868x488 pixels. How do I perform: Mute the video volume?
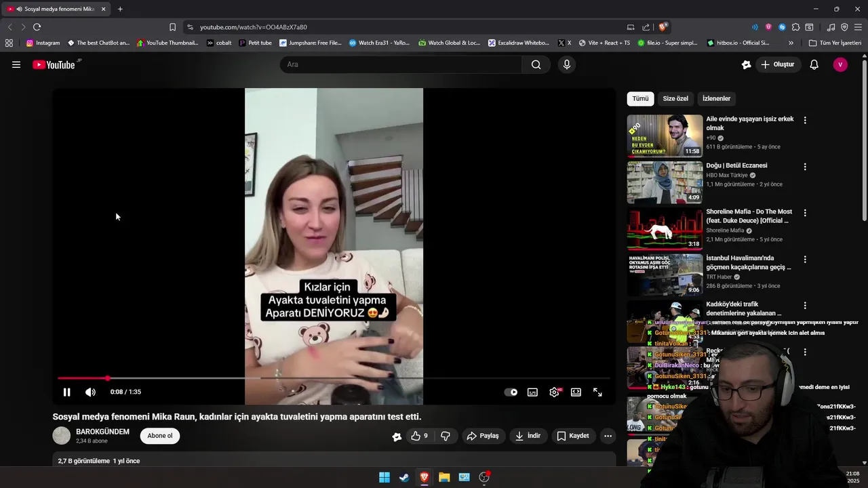point(90,392)
